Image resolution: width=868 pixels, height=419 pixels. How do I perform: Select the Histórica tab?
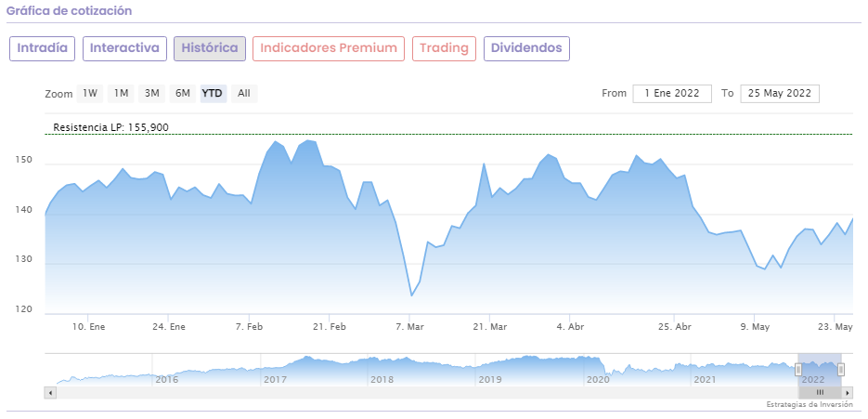(x=210, y=48)
